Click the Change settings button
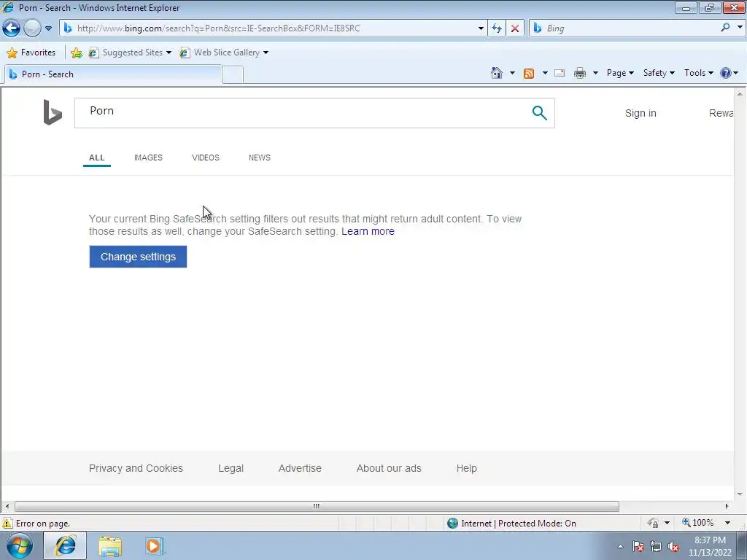The width and height of the screenshot is (747, 560). pos(138,257)
